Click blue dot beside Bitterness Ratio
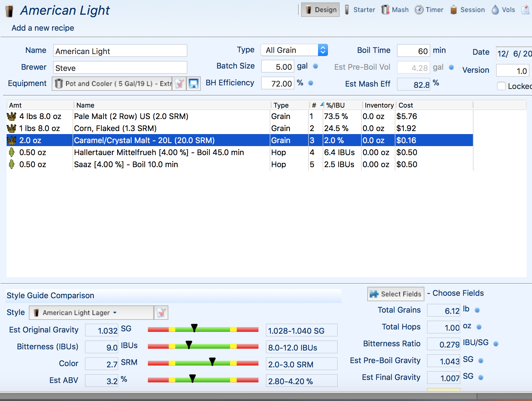 [496, 344]
